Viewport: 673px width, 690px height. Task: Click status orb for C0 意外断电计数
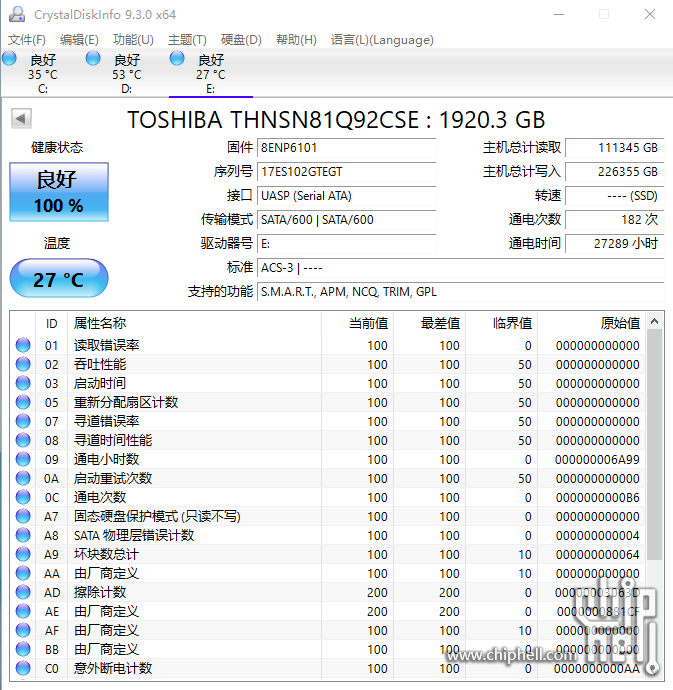[23, 668]
